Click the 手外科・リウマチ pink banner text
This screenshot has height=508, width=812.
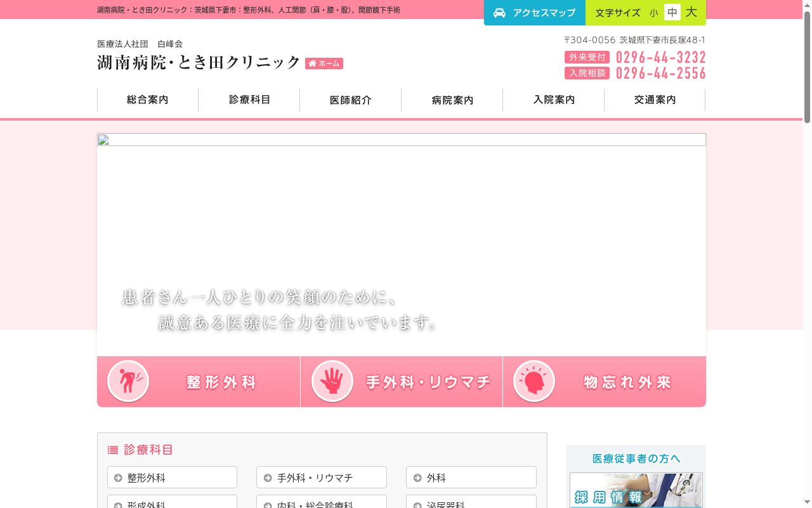428,382
